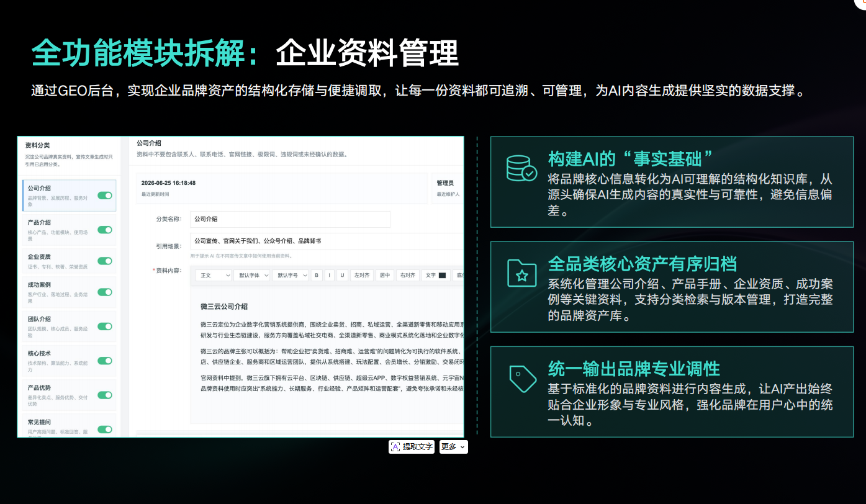Click the 居中 center align button
Viewport: 866px width, 504px height.
[x=385, y=275]
